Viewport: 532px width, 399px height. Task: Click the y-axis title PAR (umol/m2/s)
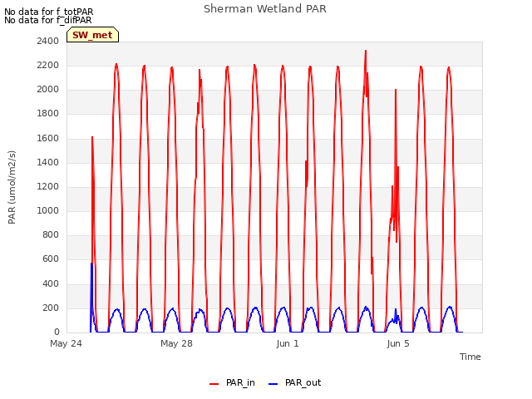coord(12,187)
